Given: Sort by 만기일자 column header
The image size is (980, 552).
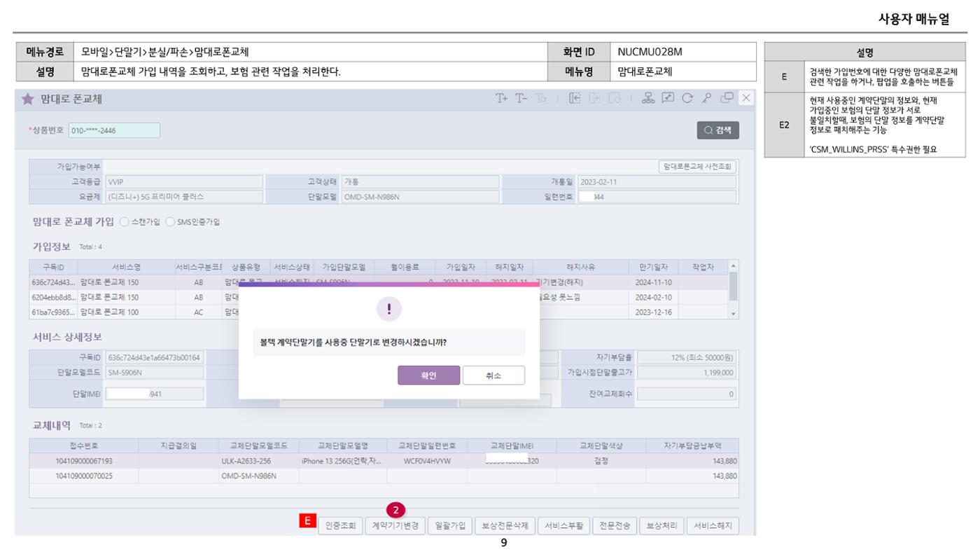Looking at the screenshot, I should coord(654,267).
